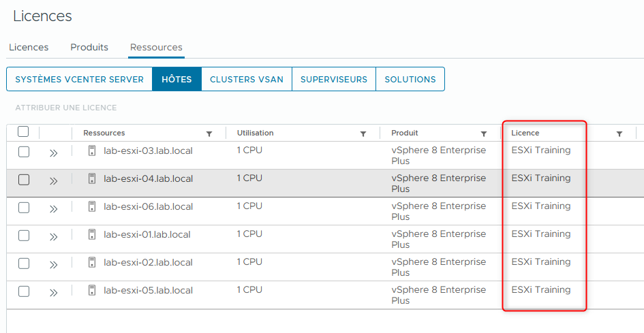Click host icon beside lab-esxi-03.lab.local
This screenshot has height=333, width=644.
click(x=92, y=150)
